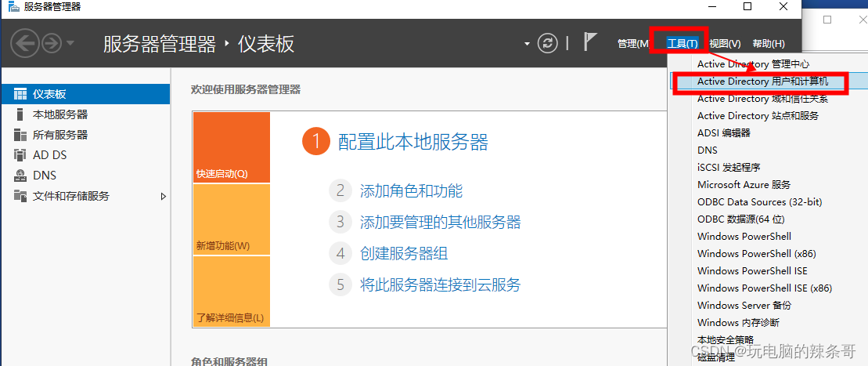The width and height of the screenshot is (868, 366).
Task: Click the 配置此本地服务器 link
Action: pyautogui.click(x=413, y=142)
